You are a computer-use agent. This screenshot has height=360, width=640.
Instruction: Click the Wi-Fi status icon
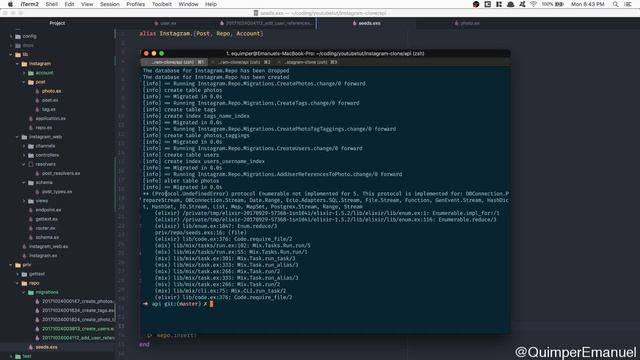[533, 4]
